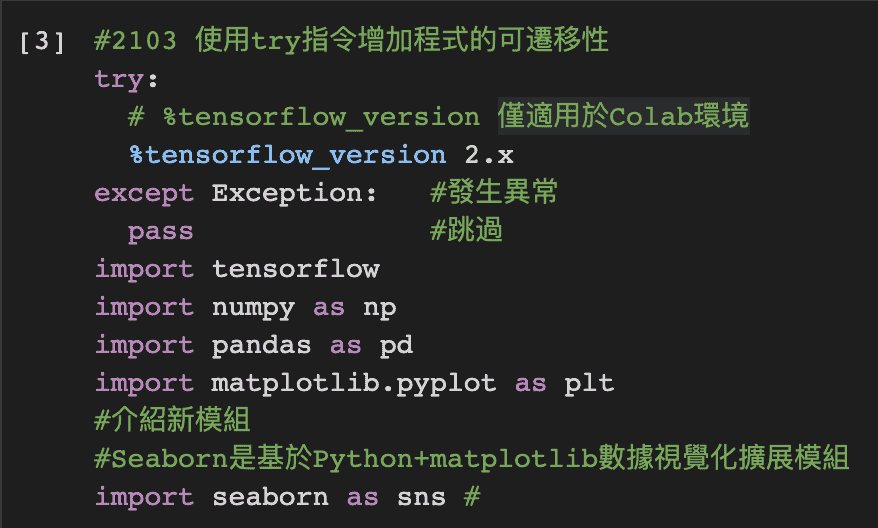Click the plt alias
Screen dimensions: 878x528
click(x=589, y=384)
